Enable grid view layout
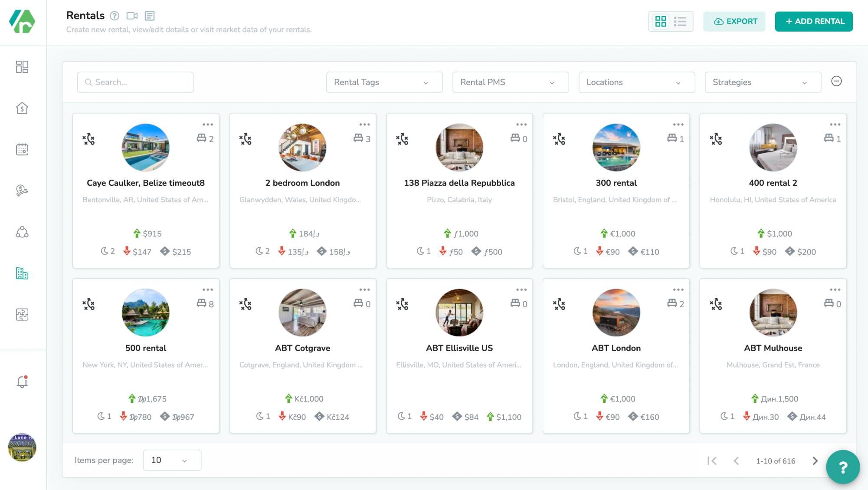 tap(661, 21)
